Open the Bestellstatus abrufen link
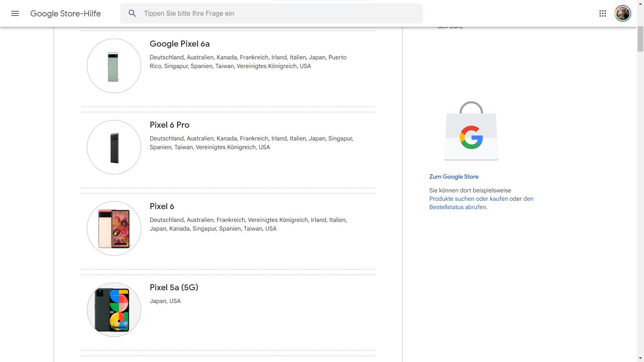 tap(458, 207)
